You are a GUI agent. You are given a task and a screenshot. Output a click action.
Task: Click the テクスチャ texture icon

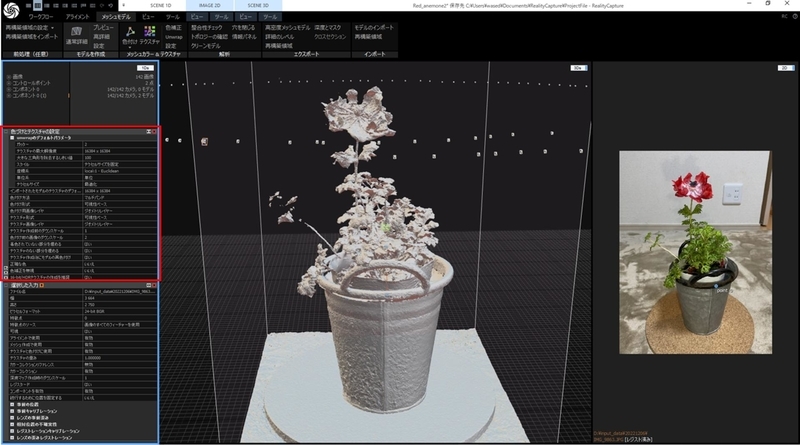click(x=149, y=32)
